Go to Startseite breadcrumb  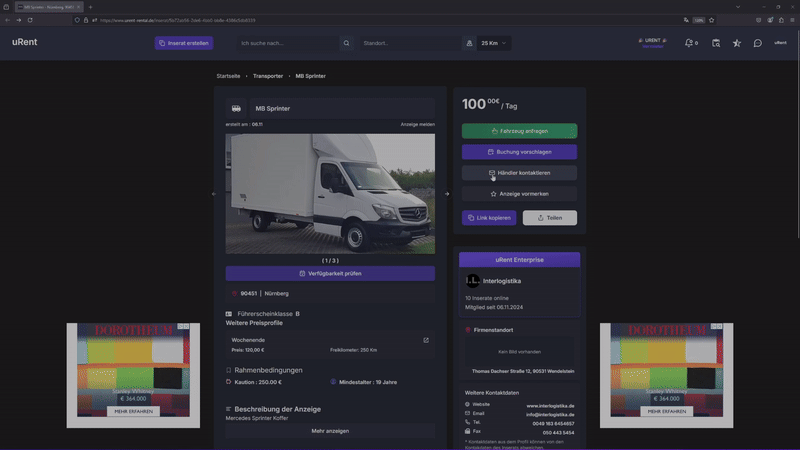click(228, 76)
